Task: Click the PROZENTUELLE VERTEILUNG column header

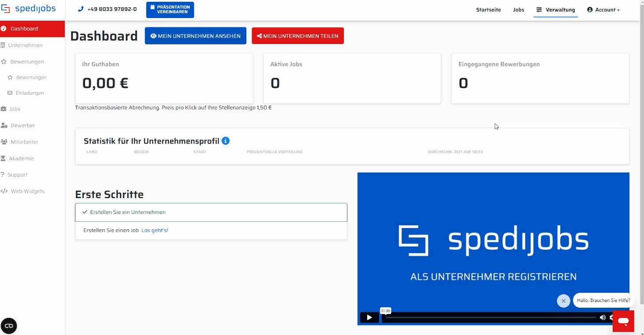Action: click(x=275, y=152)
